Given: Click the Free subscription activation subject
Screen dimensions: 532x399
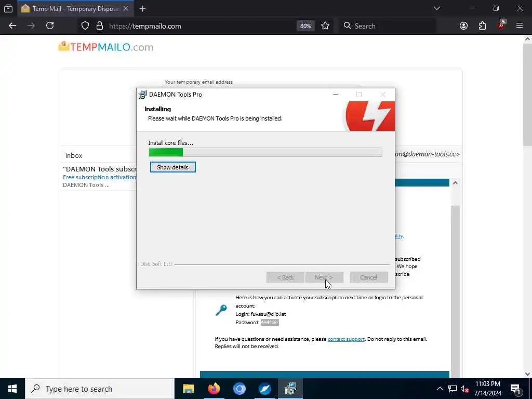Looking at the screenshot, I should point(99,177).
